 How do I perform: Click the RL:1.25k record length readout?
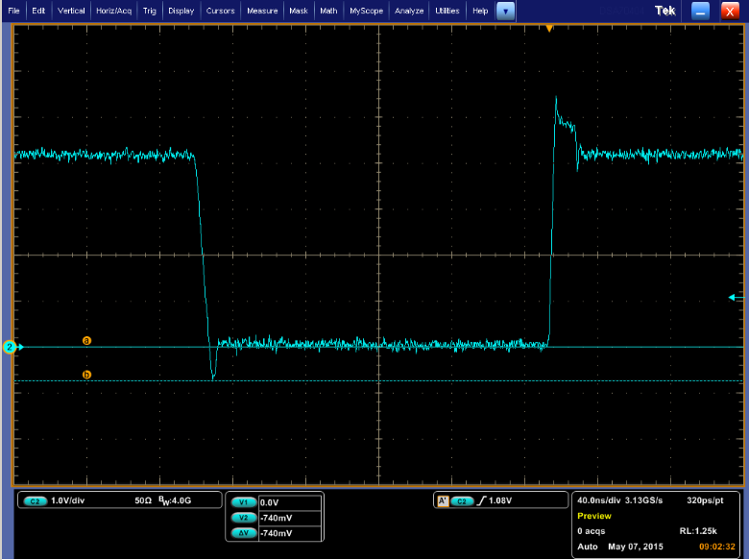698,531
